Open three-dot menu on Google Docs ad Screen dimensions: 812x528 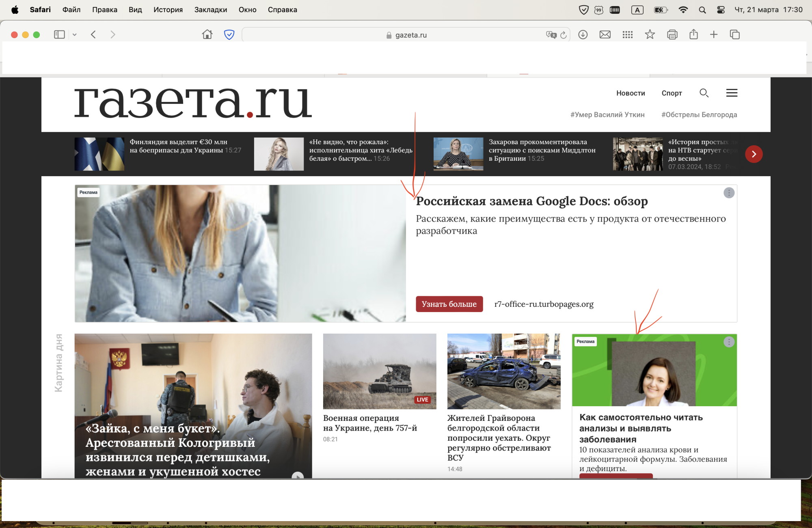(x=729, y=193)
